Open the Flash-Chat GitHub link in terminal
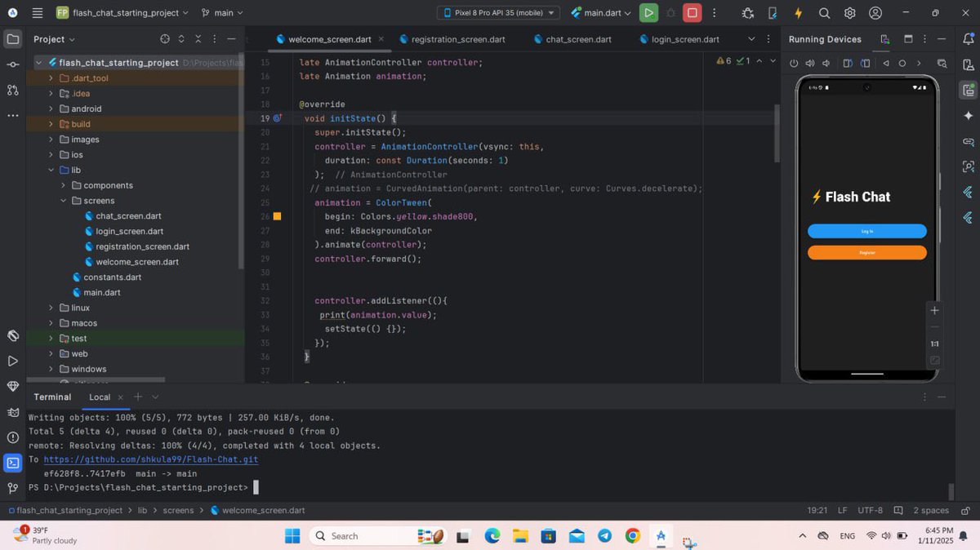This screenshot has width=980, height=550. 151,459
